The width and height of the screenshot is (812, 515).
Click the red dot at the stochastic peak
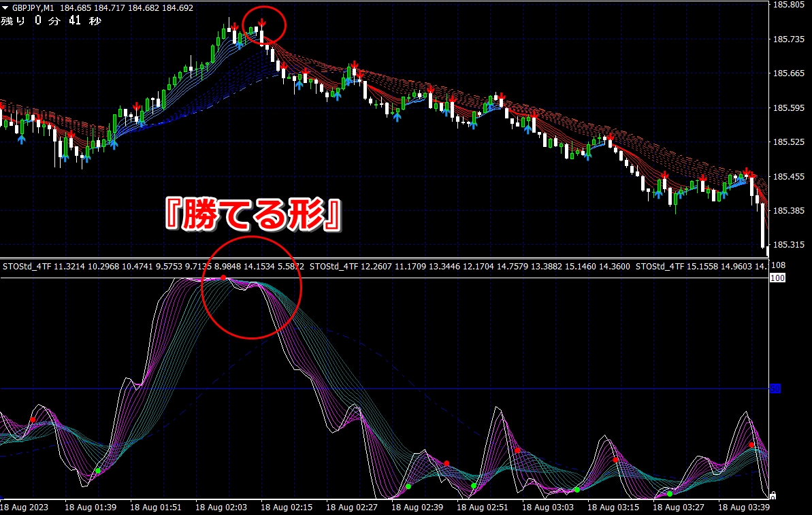pyautogui.click(x=223, y=278)
